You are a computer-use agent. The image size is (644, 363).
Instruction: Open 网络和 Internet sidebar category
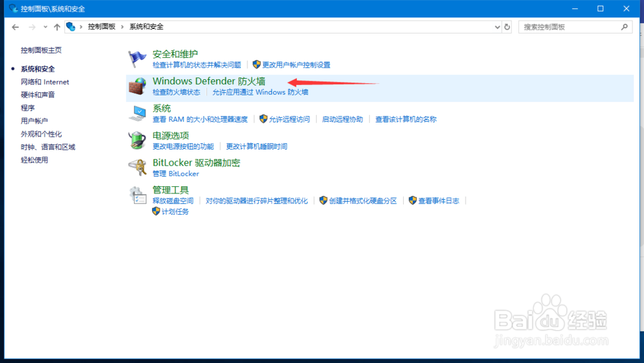pos(45,82)
